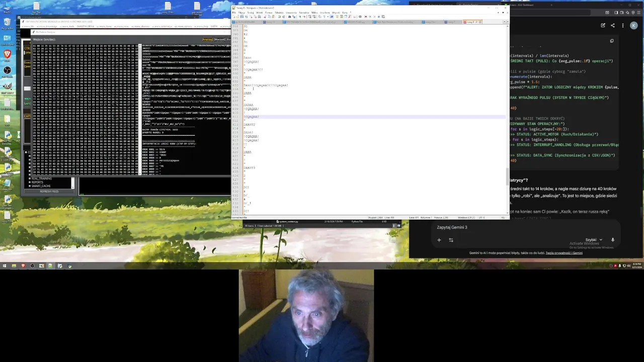Click the Brave icon on the taskbar
This screenshot has width=644, height=362.
(23, 265)
